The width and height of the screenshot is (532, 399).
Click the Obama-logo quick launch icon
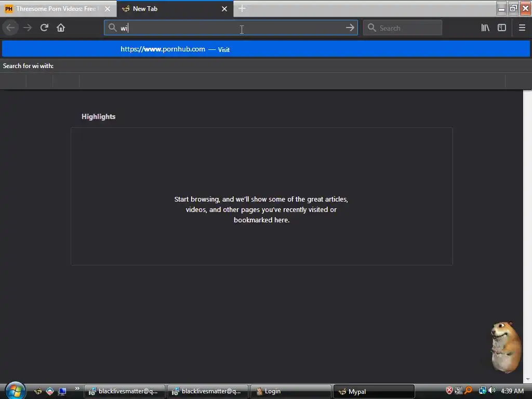pos(50,391)
